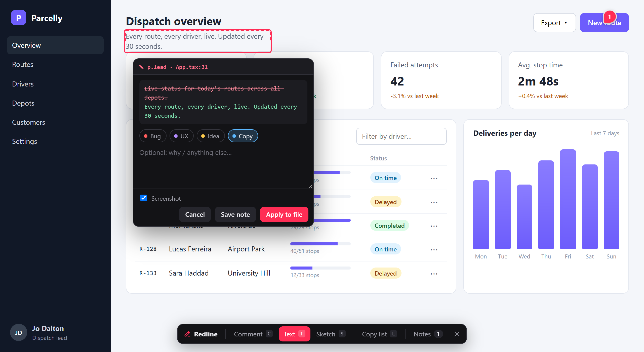Click the Filter by driver input

click(401, 136)
